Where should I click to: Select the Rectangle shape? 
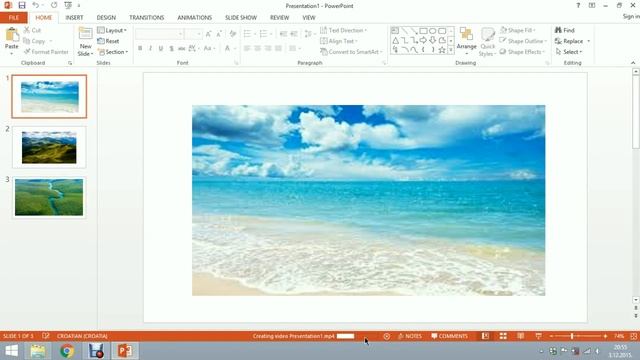pos(423,31)
